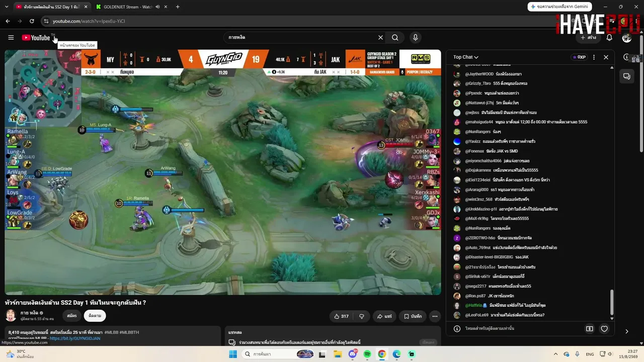Click the live stream video player
Screen dimensions: 644x362
pyautogui.click(x=223, y=172)
